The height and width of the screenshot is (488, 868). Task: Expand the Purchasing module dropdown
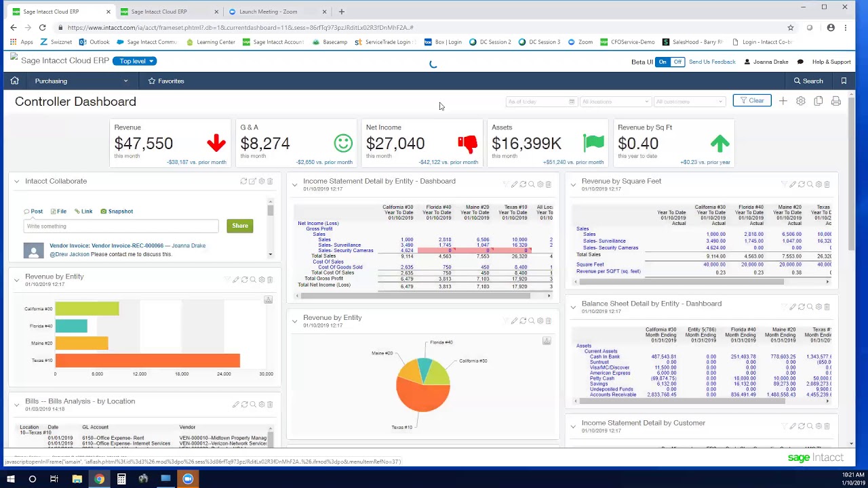[81, 81]
